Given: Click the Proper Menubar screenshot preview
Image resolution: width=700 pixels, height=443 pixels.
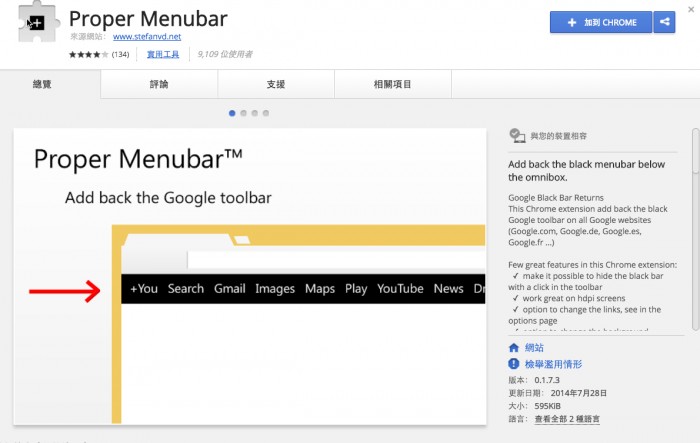Looking at the screenshot, I should (250, 276).
